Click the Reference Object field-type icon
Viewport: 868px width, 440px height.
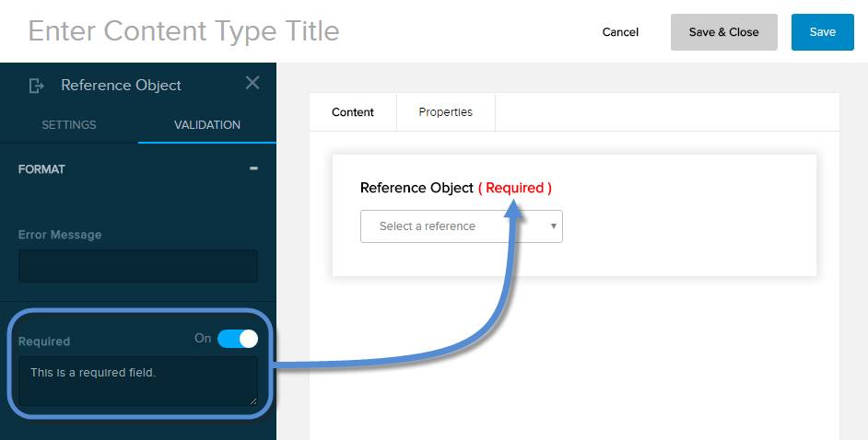[x=36, y=86]
